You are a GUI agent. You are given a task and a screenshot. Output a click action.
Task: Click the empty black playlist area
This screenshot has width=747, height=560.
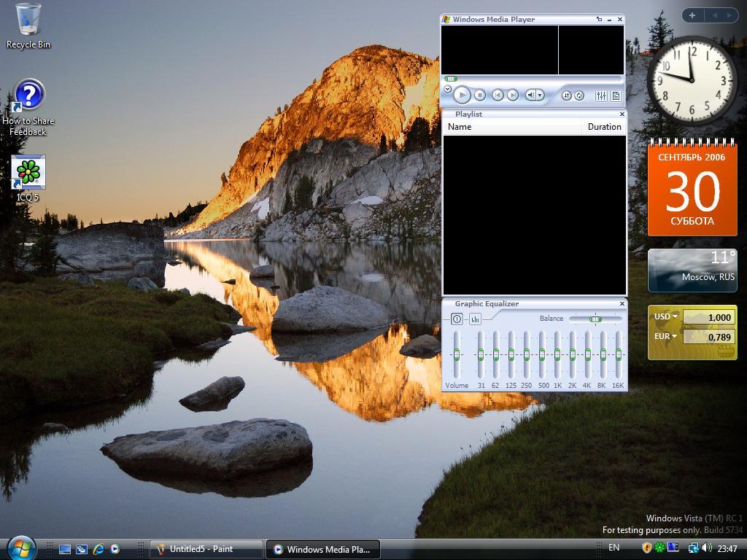534,215
